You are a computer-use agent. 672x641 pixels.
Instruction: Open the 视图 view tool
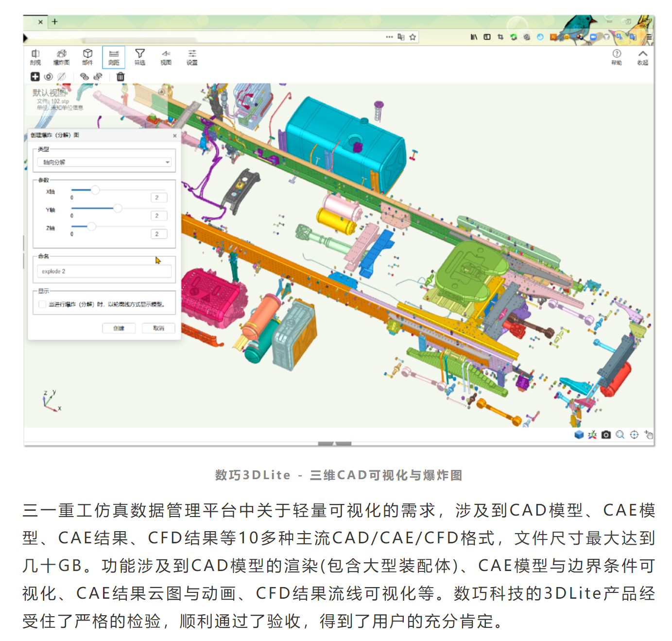(166, 57)
